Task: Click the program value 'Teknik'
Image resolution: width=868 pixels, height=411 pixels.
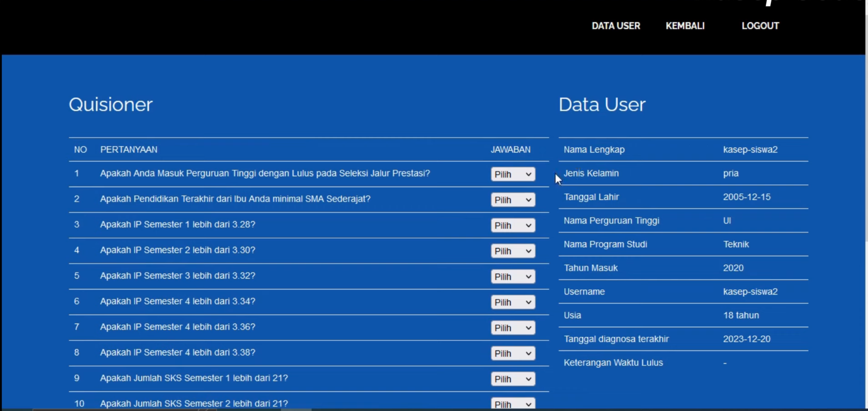Action: pyautogui.click(x=736, y=244)
